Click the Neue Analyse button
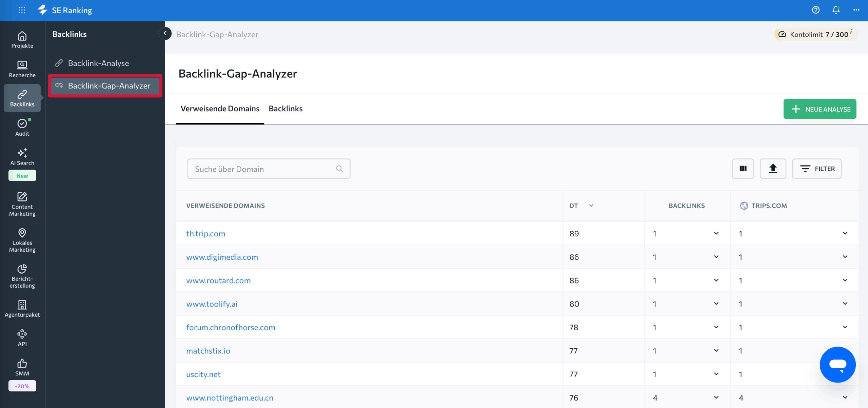Screen dimensions: 868x408 (x=820, y=109)
